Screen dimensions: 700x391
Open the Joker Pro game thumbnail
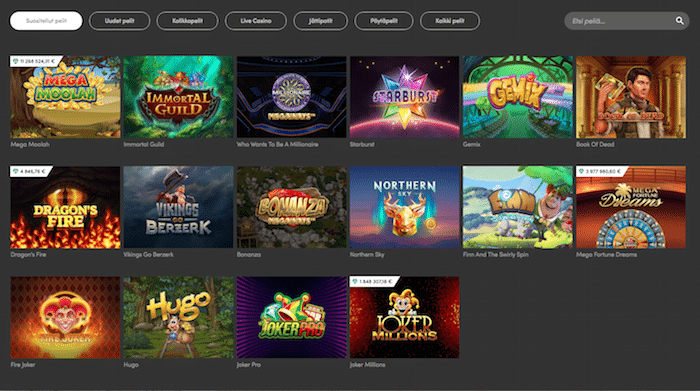292,317
